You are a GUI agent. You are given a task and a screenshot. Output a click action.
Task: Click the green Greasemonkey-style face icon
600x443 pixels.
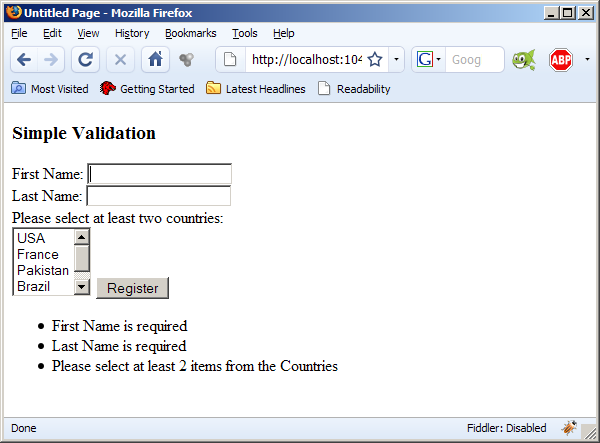pyautogui.click(x=523, y=59)
